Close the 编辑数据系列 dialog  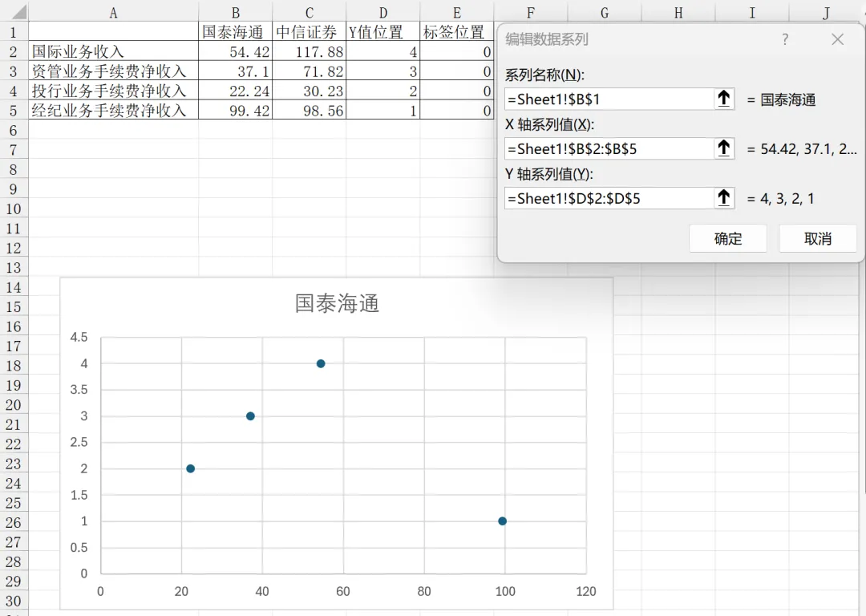(837, 39)
